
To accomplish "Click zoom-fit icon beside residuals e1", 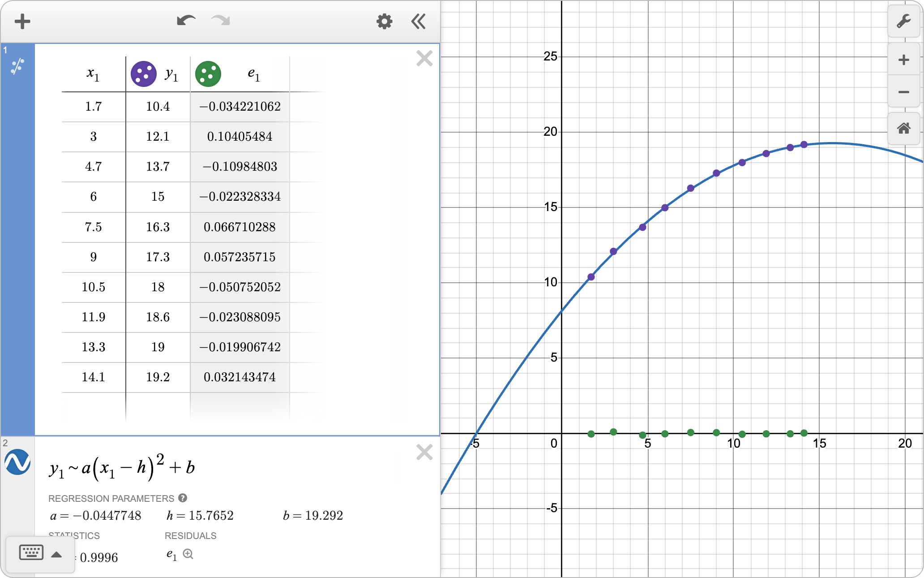I will tap(188, 554).
